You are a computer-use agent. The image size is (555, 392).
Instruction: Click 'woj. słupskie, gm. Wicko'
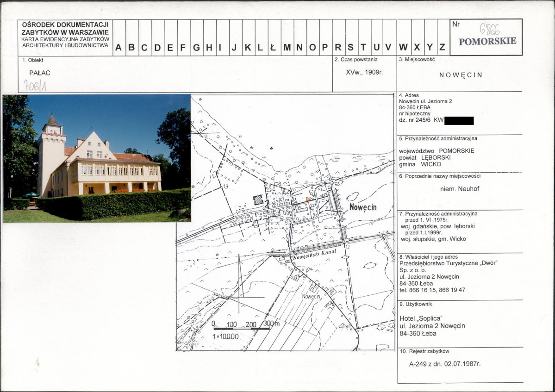[x=433, y=239]
